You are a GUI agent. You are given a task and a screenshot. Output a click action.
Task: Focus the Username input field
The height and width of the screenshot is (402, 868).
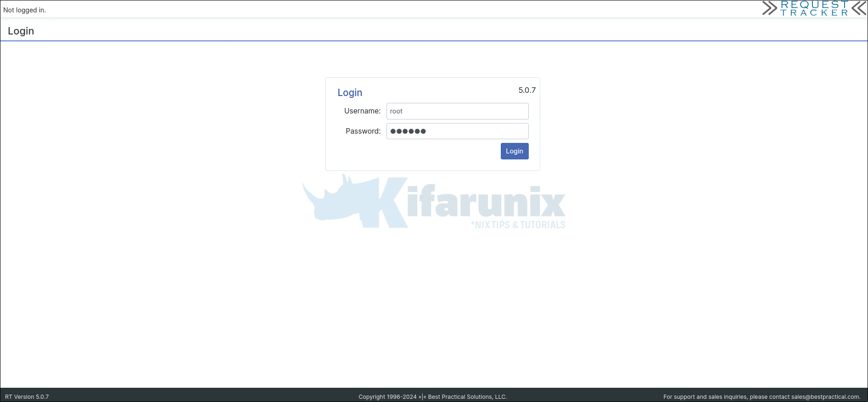[457, 111]
